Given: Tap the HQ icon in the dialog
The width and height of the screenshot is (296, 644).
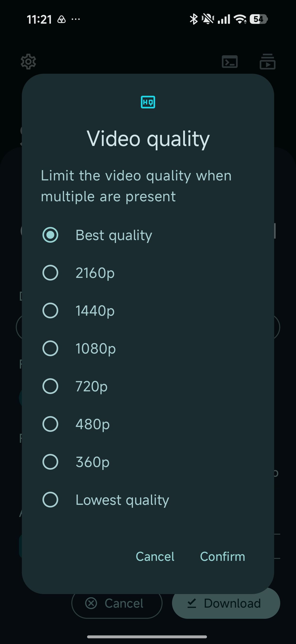Looking at the screenshot, I should pyautogui.click(x=148, y=102).
